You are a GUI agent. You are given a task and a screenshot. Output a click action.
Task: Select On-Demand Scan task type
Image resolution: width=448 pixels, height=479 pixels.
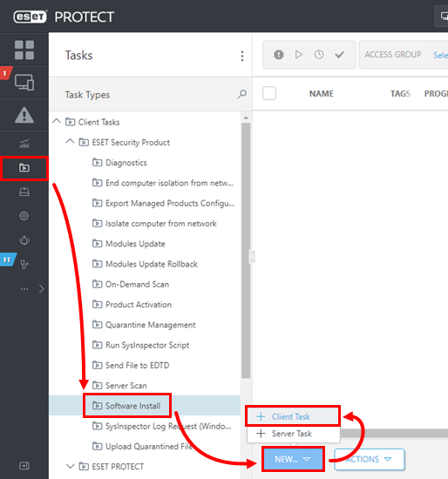pyautogui.click(x=137, y=285)
